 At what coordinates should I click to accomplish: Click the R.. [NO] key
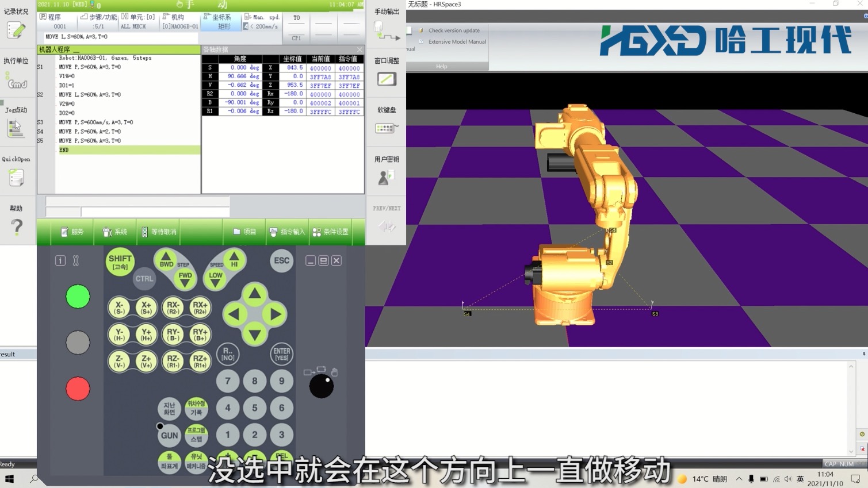pyautogui.click(x=228, y=354)
